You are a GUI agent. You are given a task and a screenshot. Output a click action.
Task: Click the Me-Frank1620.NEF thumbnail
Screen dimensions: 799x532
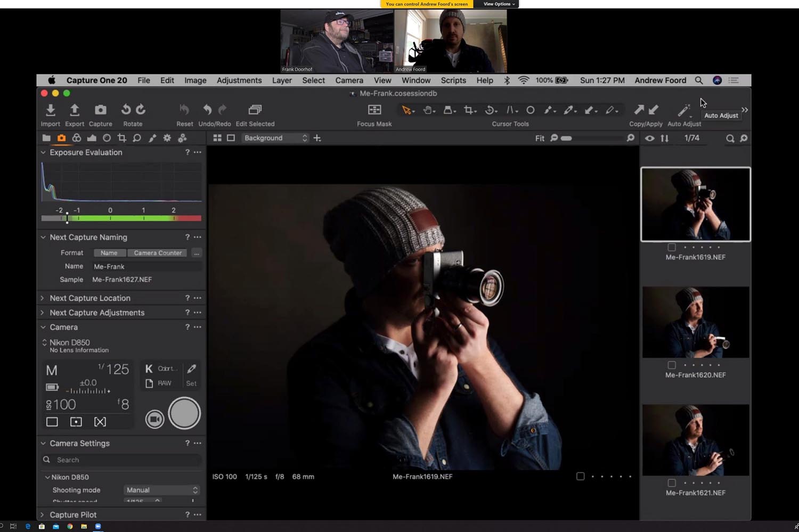[696, 322]
